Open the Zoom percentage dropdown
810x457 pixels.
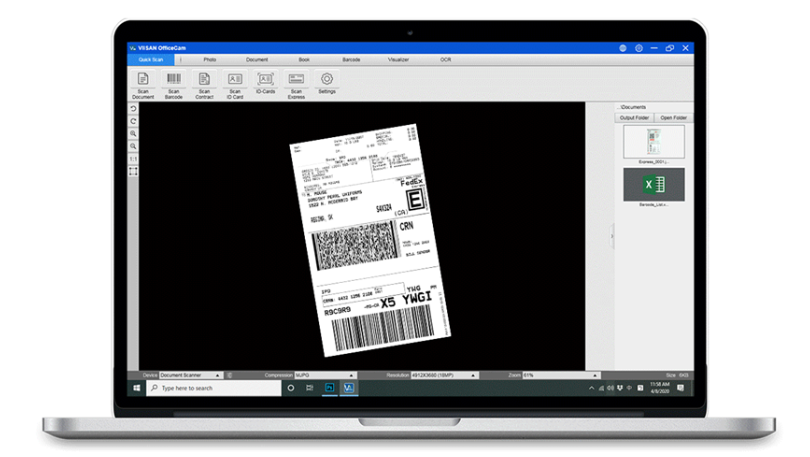[561, 375]
